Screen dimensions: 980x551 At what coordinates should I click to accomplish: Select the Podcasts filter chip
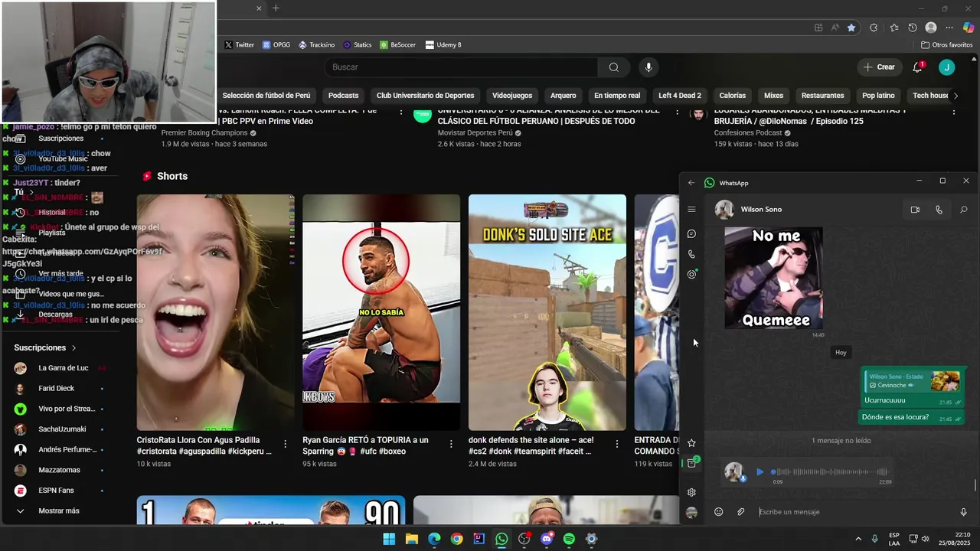(x=343, y=96)
